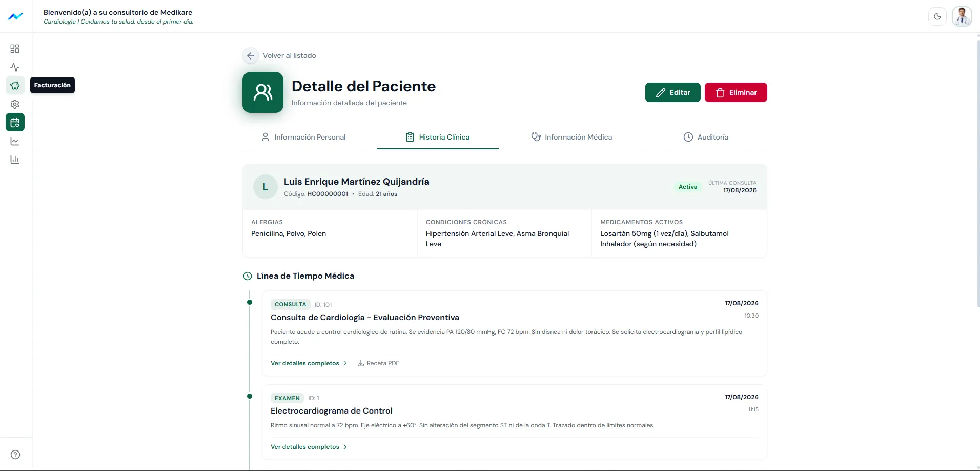Open the bar chart icon in sidebar
This screenshot has height=471, width=980.
pos(15,160)
